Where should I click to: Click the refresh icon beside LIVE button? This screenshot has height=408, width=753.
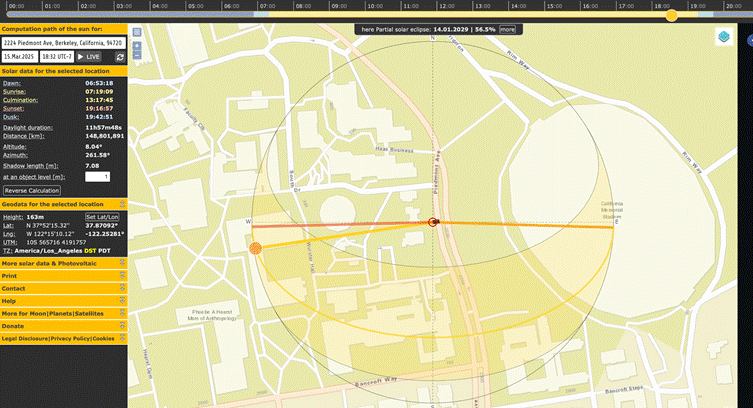[x=120, y=58]
